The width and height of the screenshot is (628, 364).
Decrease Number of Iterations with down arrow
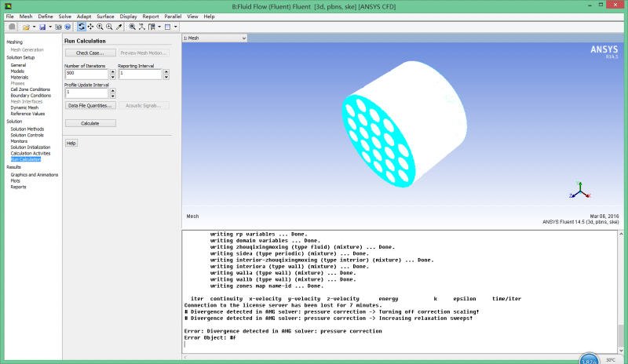coord(113,77)
